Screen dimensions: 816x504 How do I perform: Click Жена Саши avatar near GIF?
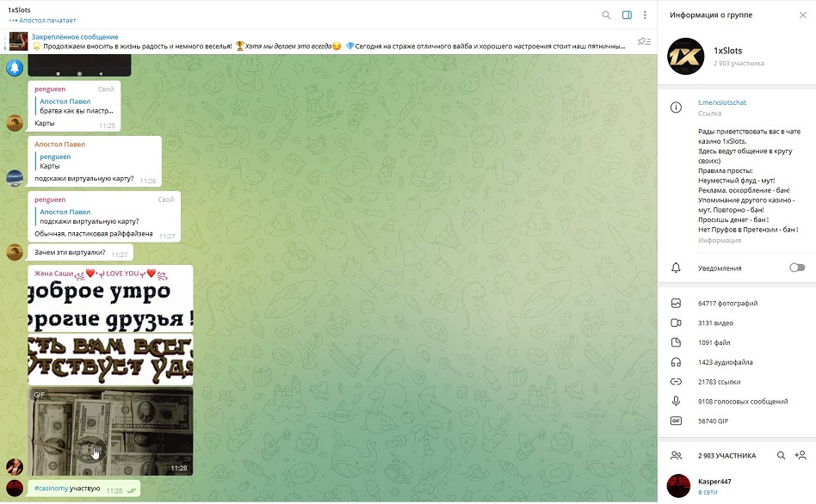click(15, 466)
